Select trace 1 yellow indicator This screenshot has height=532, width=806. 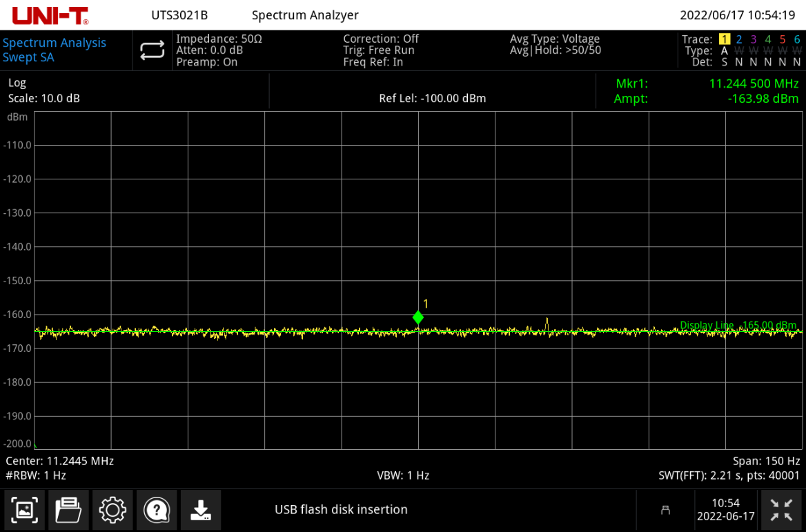pyautogui.click(x=724, y=39)
